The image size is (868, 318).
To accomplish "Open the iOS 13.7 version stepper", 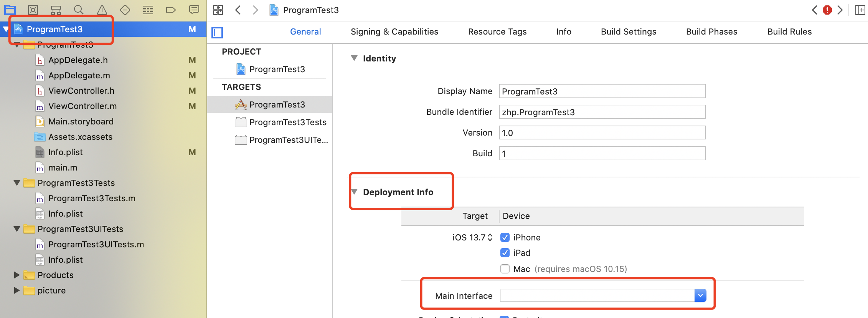I will pos(490,237).
